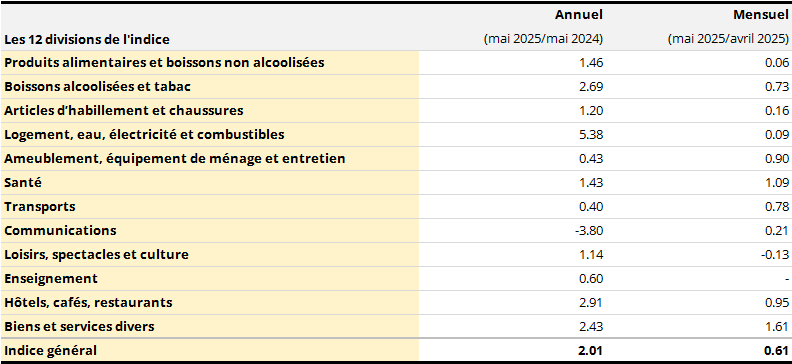
Task: Click the Communications row label
Action: 60,230
